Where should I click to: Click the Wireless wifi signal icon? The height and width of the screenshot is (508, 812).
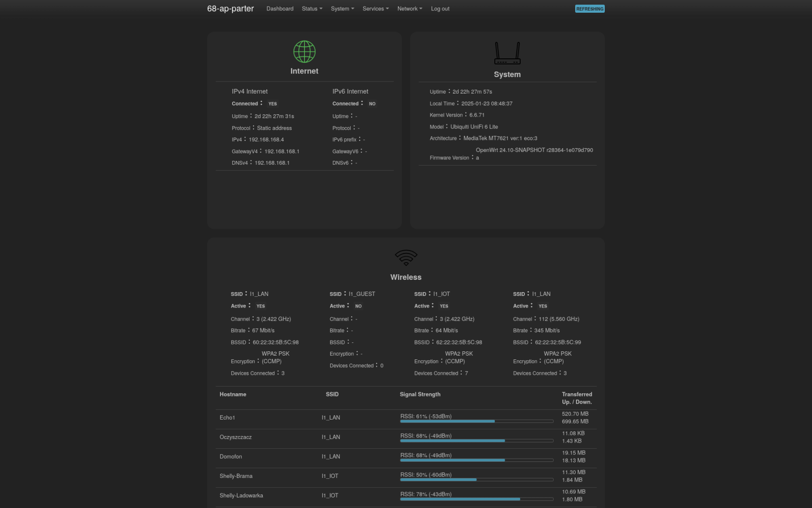(x=406, y=257)
